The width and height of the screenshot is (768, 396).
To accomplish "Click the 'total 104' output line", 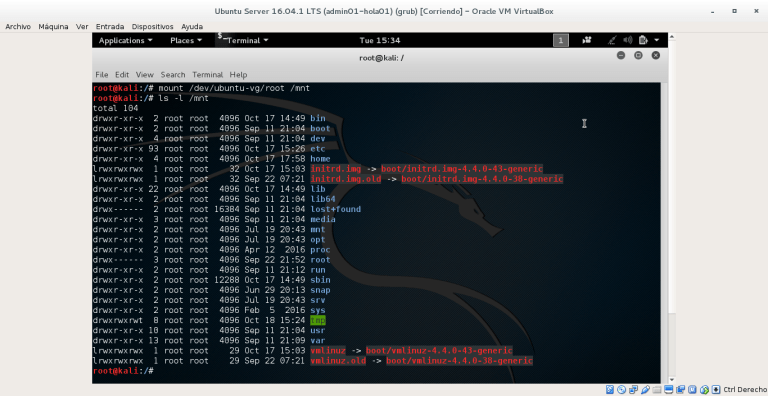I will click(116, 108).
